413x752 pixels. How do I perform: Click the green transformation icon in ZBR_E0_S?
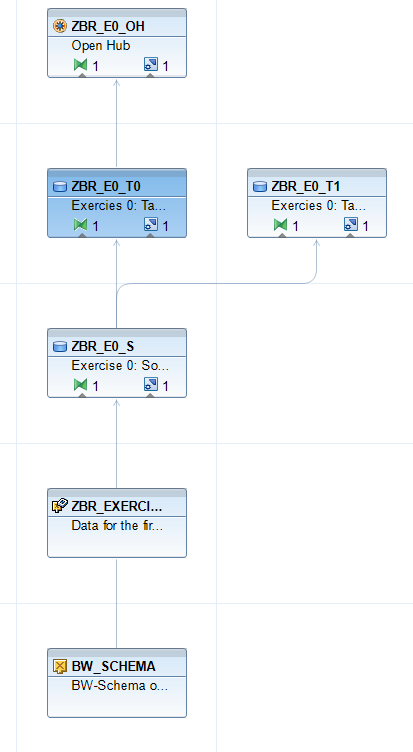tap(81, 385)
